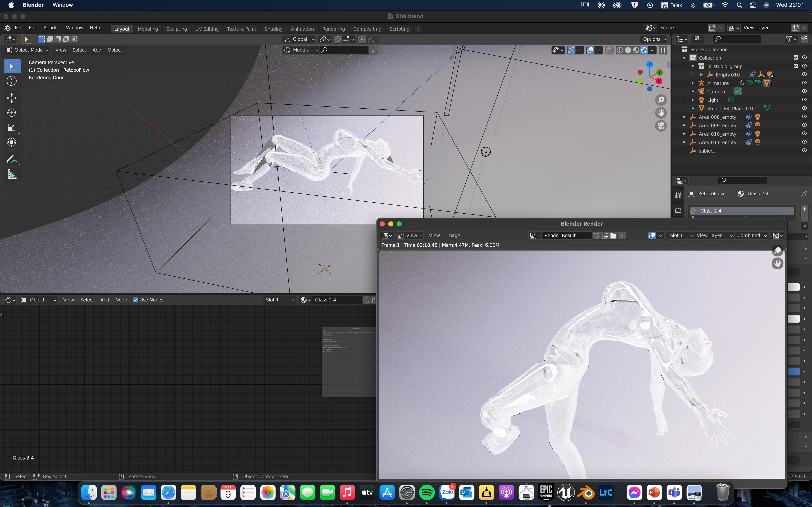Click the Spotify icon in the dock

(427, 492)
